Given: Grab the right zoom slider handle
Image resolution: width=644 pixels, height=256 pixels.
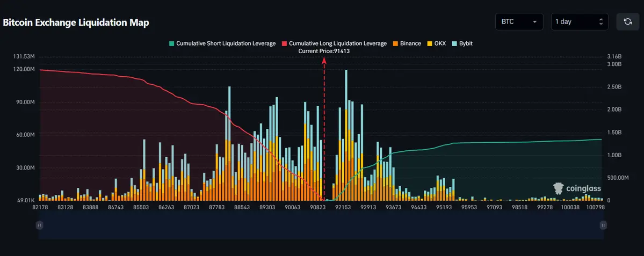Looking at the screenshot, I should 603,225.
